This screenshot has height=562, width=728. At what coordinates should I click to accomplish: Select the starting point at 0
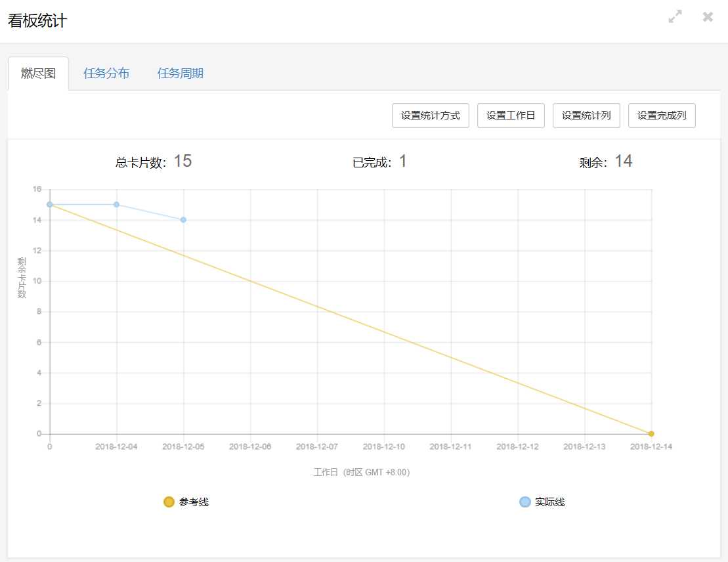coord(50,204)
